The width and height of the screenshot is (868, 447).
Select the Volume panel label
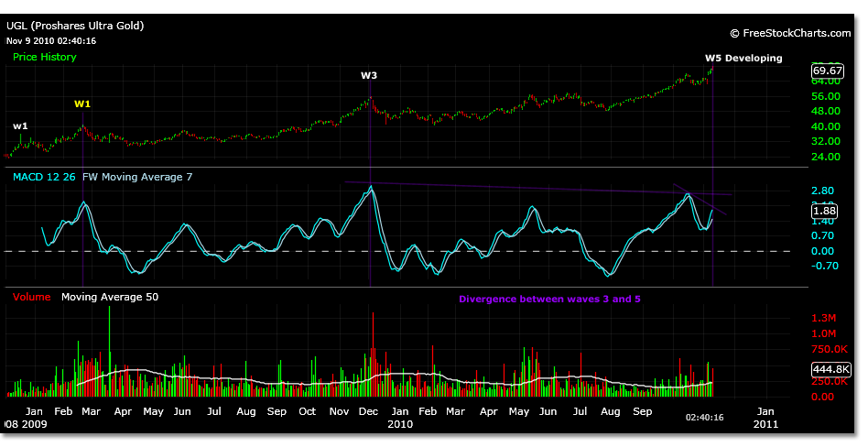click(x=31, y=297)
